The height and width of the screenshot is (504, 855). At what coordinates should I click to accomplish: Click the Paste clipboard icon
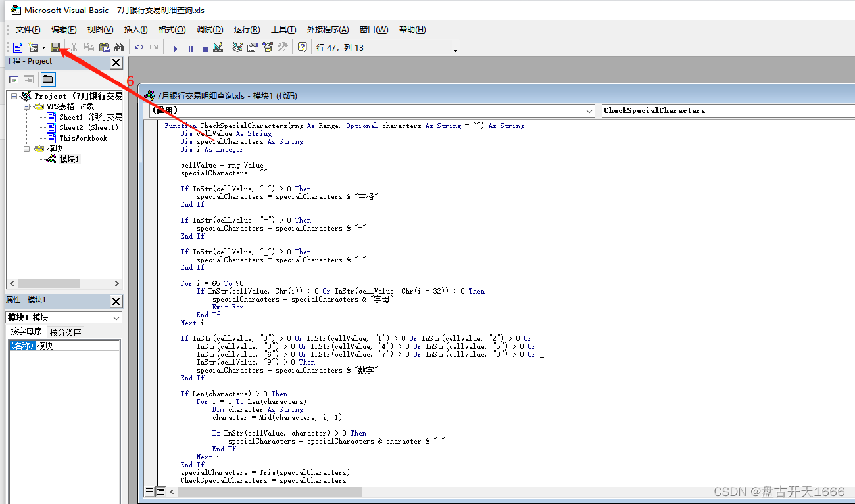104,47
